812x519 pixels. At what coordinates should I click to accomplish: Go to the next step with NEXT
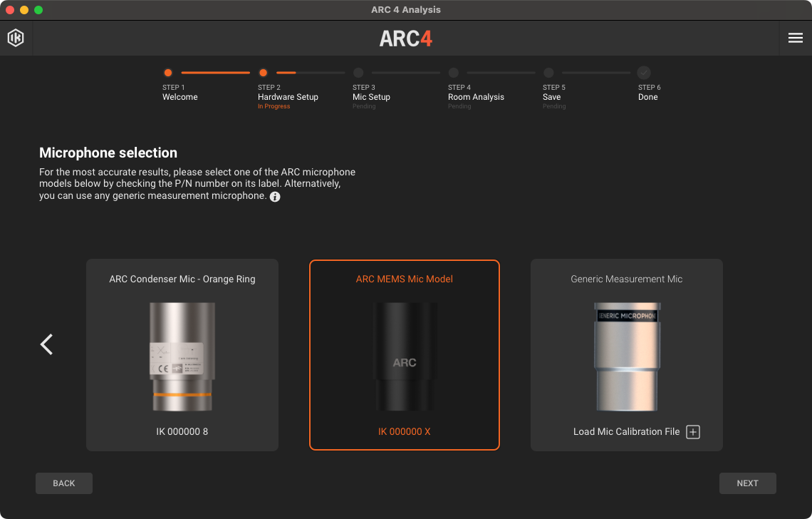[x=747, y=483]
